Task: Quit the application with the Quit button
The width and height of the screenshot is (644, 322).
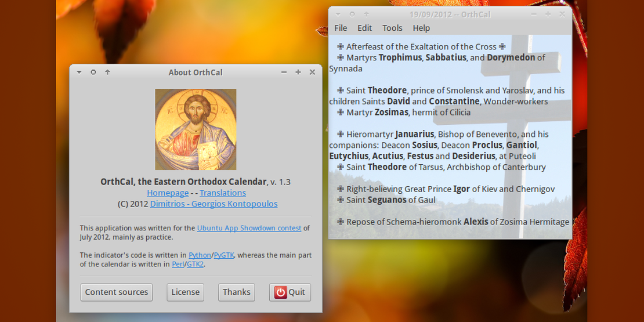Action: 290,292
